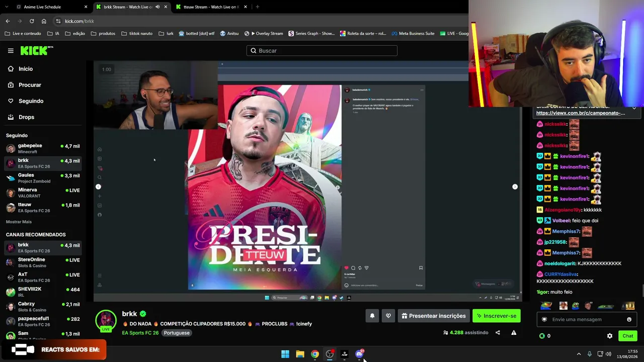Viewport: 644px width, 362px height.
Task: Open Gaules channel in followed list
Action: point(43,178)
